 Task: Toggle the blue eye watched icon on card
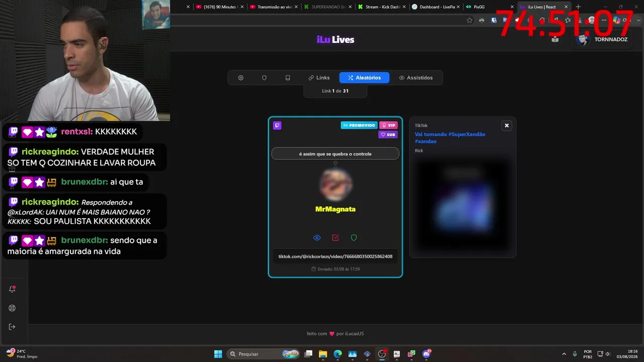pyautogui.click(x=317, y=238)
